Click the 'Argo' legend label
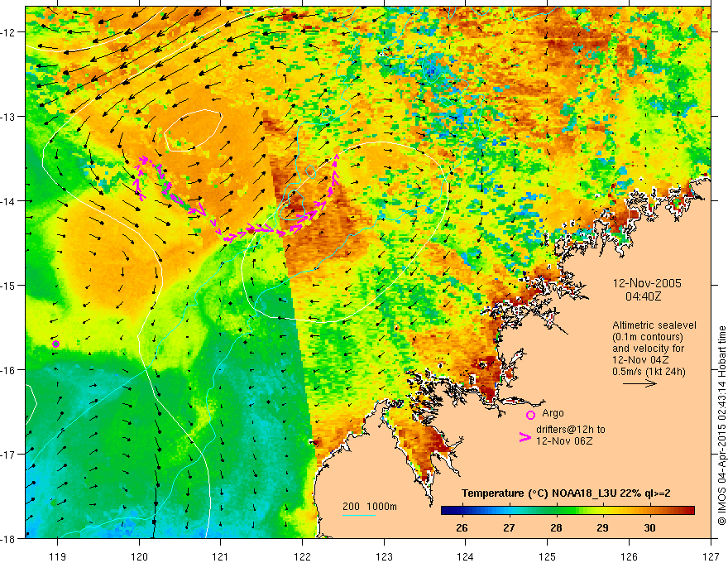Viewport: 728px width, 563px height. tap(553, 413)
